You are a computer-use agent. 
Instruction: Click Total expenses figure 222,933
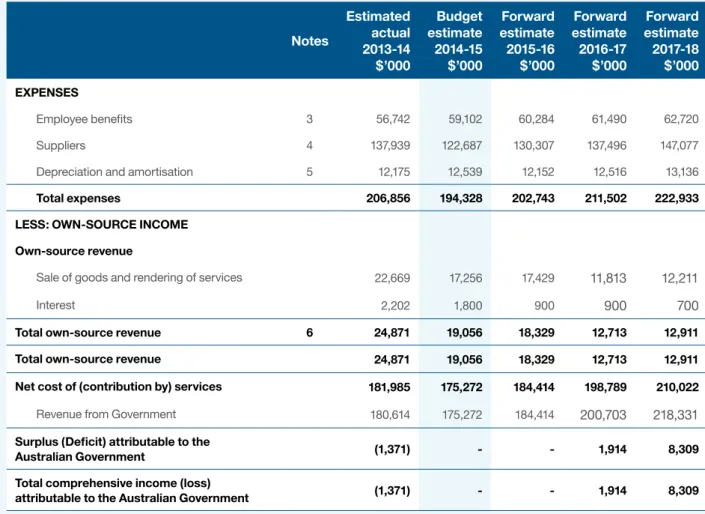coord(677,198)
